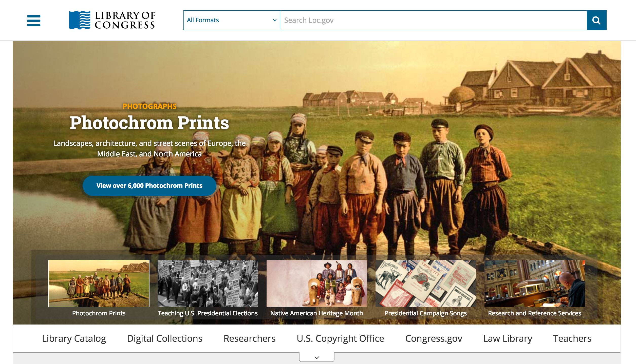Select Presidential Campaign Songs thumbnail
The height and width of the screenshot is (364, 636).
pos(425,283)
